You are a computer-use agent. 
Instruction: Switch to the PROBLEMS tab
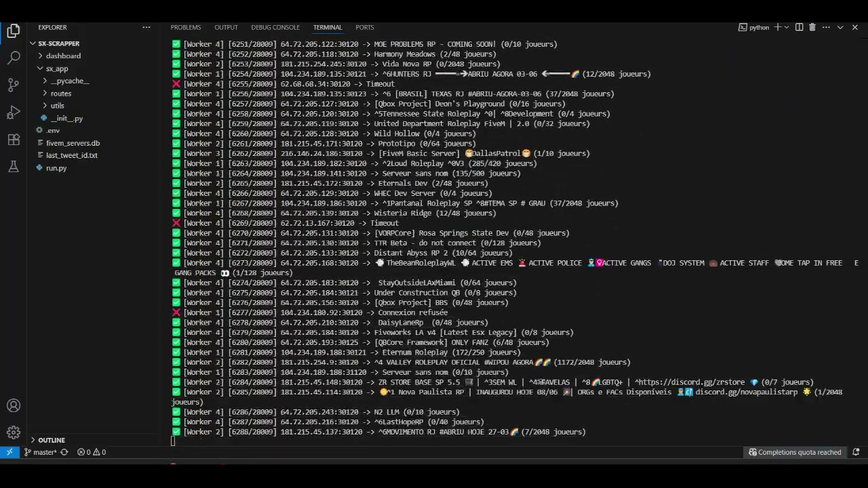pyautogui.click(x=186, y=27)
